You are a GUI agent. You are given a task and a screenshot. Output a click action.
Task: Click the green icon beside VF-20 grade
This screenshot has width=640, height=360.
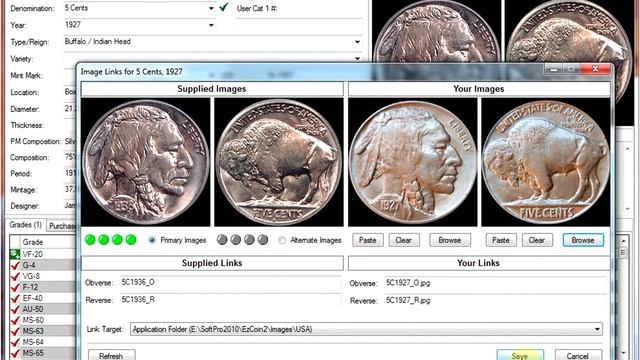(x=15, y=254)
